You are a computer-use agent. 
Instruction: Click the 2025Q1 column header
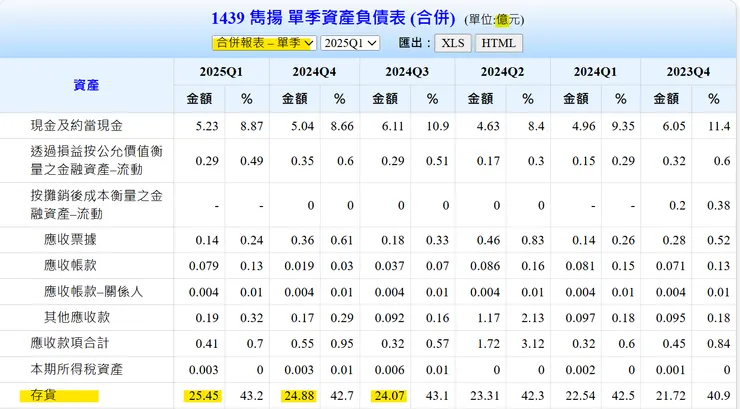click(221, 72)
